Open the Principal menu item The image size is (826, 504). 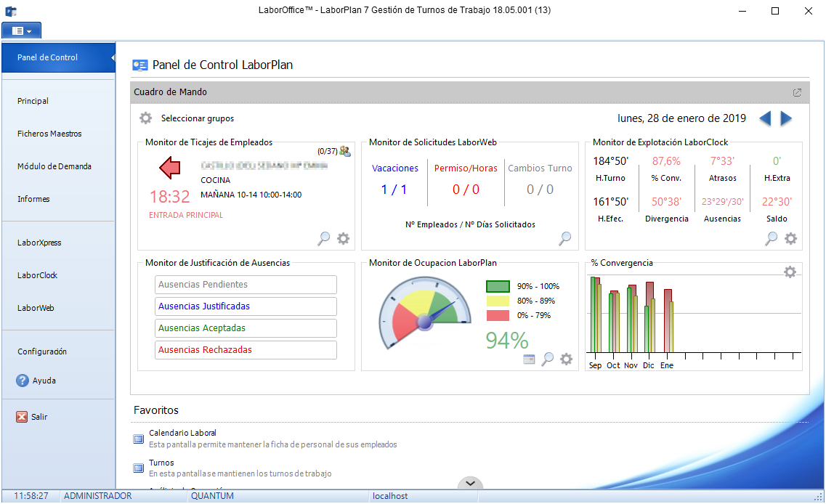coord(33,101)
